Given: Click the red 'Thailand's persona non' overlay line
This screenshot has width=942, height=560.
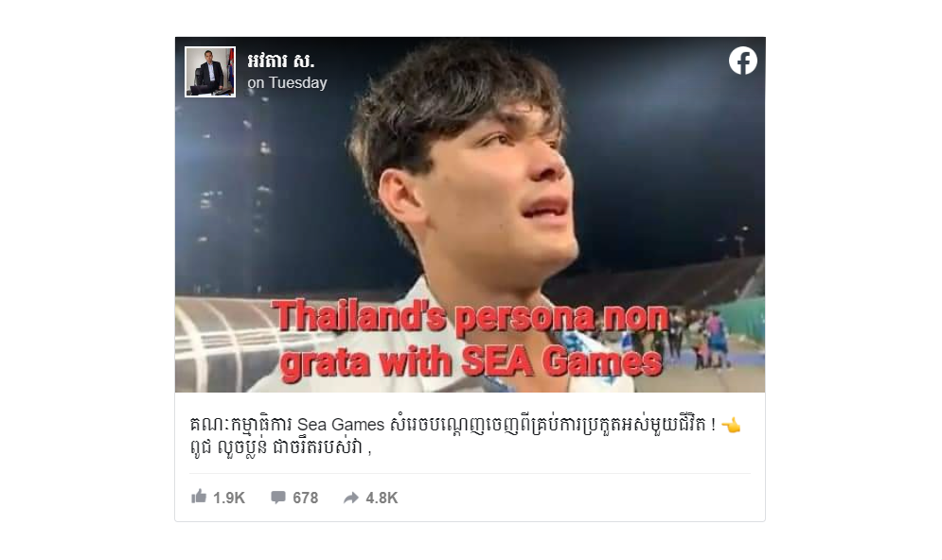Looking at the screenshot, I should 470,317.
